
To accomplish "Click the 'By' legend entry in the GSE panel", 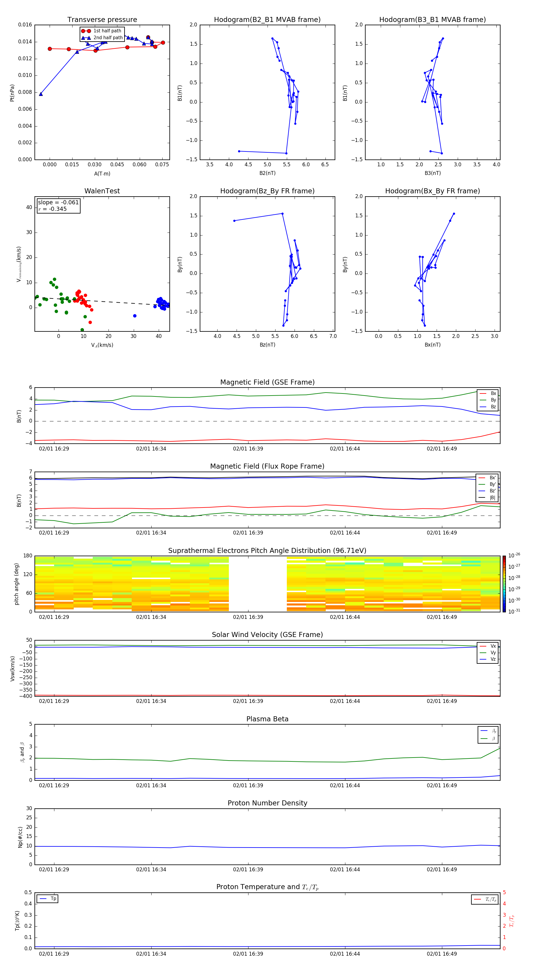I will click(488, 400).
